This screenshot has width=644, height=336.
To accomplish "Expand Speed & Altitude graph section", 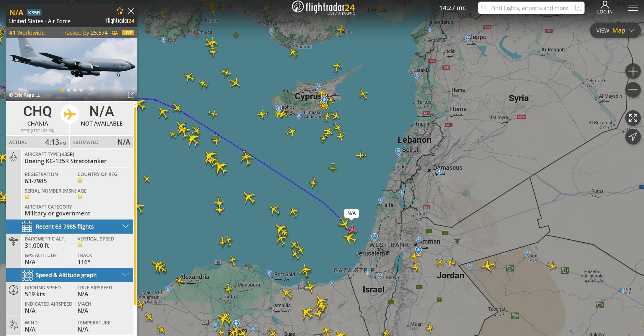I will coord(69,275).
